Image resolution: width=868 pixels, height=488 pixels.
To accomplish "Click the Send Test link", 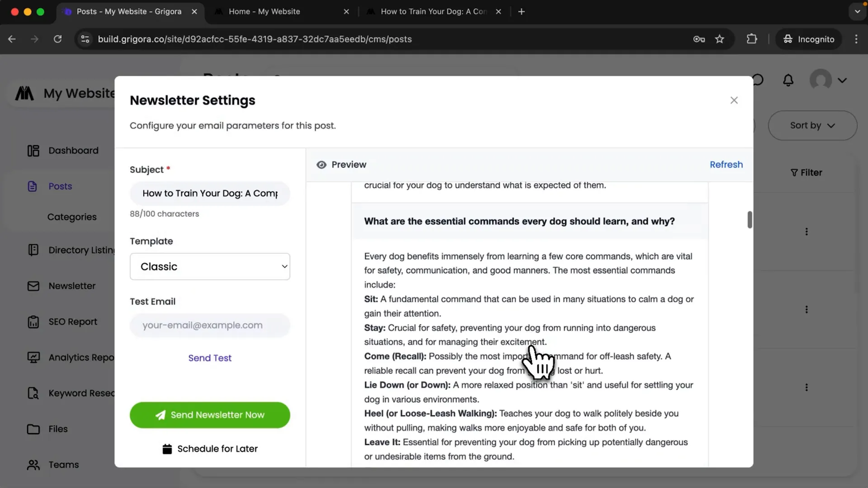I will click(209, 357).
